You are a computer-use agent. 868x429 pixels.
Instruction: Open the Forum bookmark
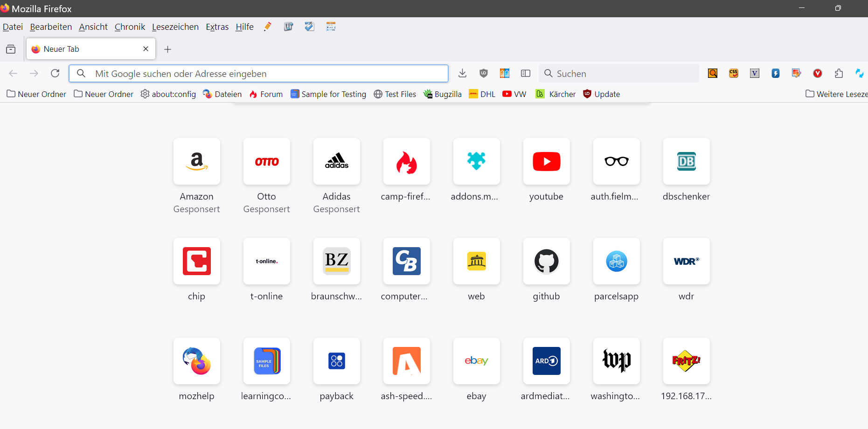[x=266, y=94]
